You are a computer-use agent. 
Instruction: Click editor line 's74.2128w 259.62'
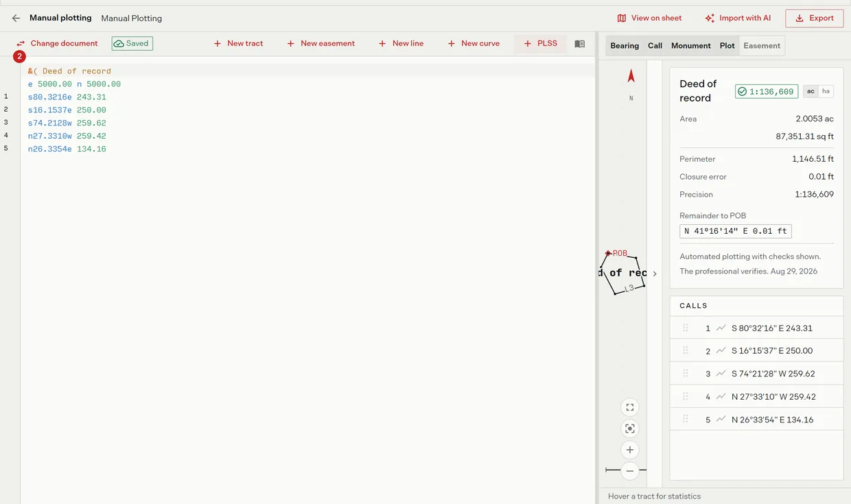tap(67, 123)
